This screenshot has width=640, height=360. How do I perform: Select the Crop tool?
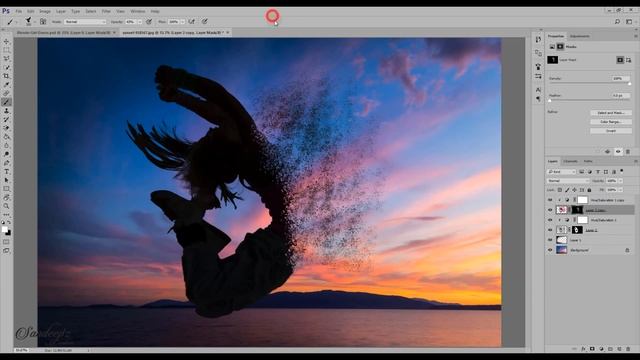[x=6, y=76]
